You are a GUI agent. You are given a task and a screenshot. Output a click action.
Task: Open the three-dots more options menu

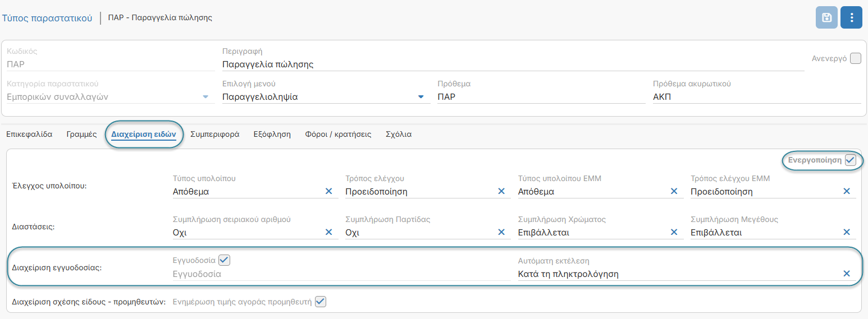[x=852, y=17]
